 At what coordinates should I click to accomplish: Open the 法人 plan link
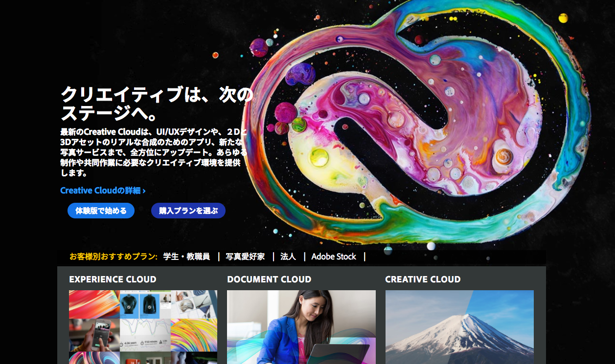tap(288, 257)
